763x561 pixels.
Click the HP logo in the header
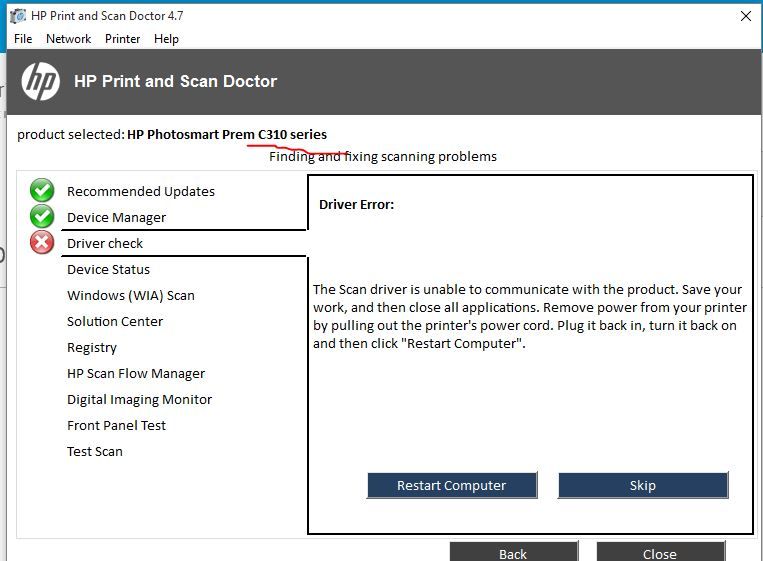41,81
